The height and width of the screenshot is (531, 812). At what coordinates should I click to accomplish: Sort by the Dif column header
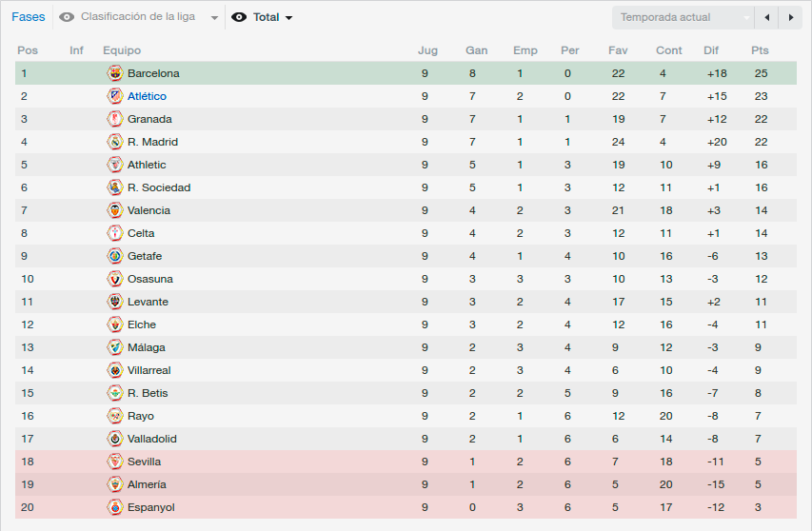point(711,50)
